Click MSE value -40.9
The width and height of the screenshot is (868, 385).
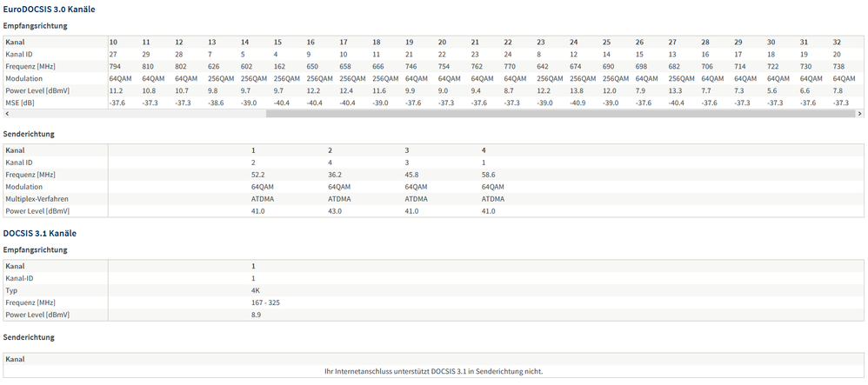coord(578,103)
